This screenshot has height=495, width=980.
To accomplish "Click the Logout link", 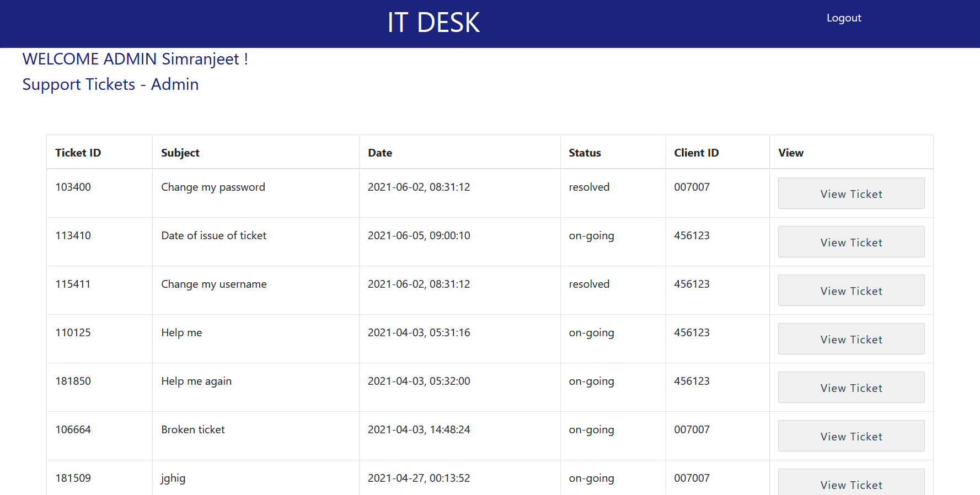I will pyautogui.click(x=843, y=18).
